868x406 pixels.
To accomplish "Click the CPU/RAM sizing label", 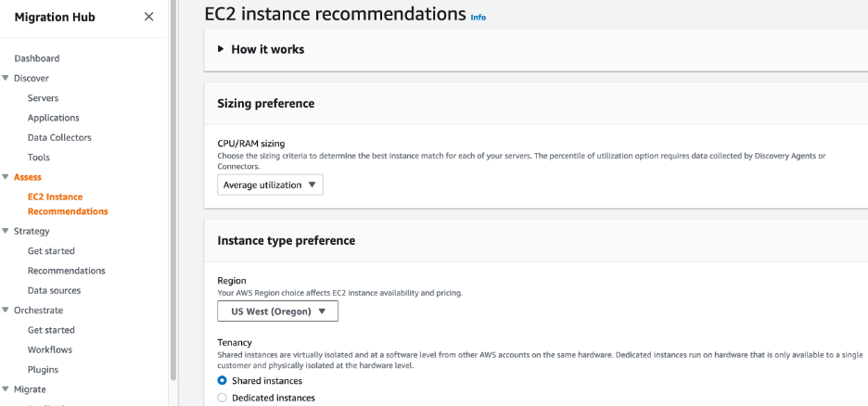I will [250, 144].
